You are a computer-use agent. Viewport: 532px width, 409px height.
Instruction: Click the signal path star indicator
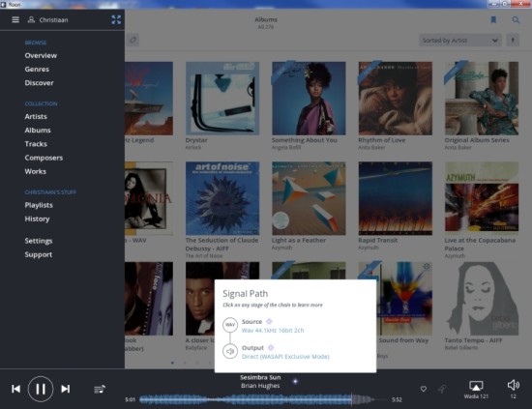coord(295,382)
